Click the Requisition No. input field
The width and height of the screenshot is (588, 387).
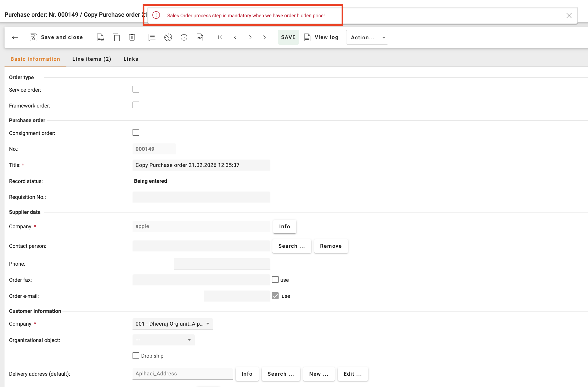point(201,197)
